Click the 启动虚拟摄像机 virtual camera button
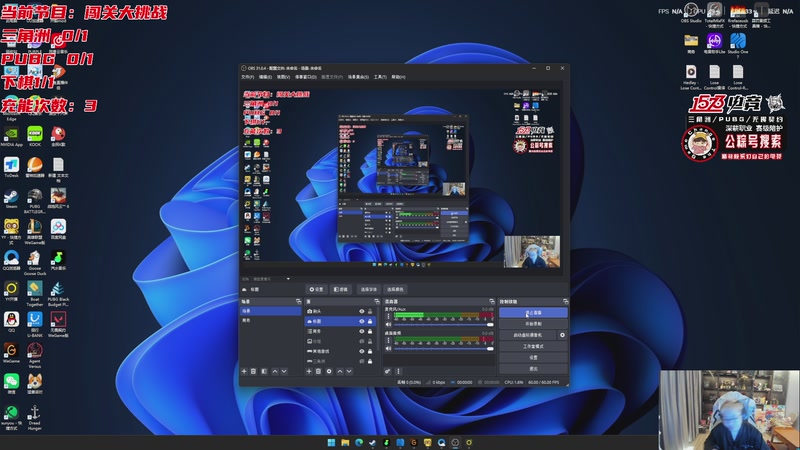Image resolution: width=800 pixels, height=450 pixels. (528, 335)
